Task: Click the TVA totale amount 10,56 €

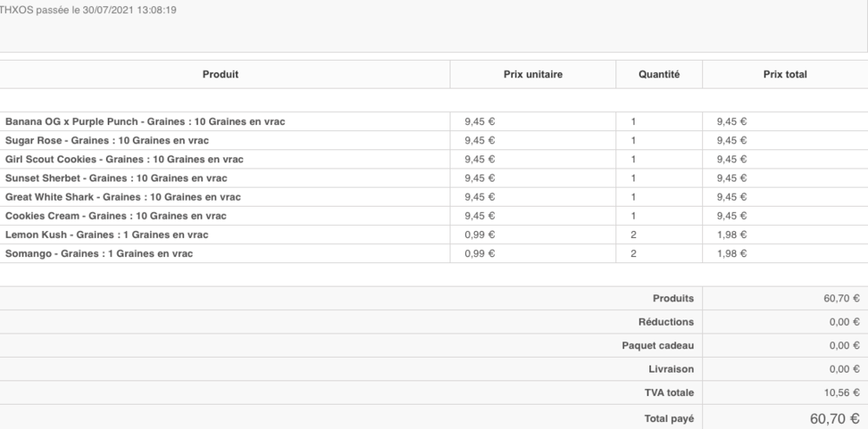Action: pyautogui.click(x=841, y=393)
